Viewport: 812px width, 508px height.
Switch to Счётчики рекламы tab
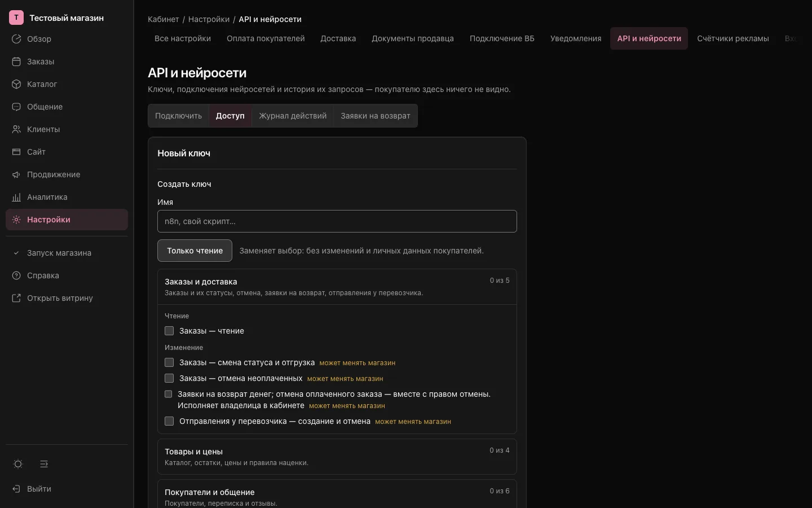(x=733, y=38)
